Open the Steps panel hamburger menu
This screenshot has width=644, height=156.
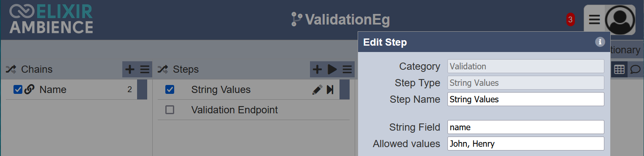347,69
